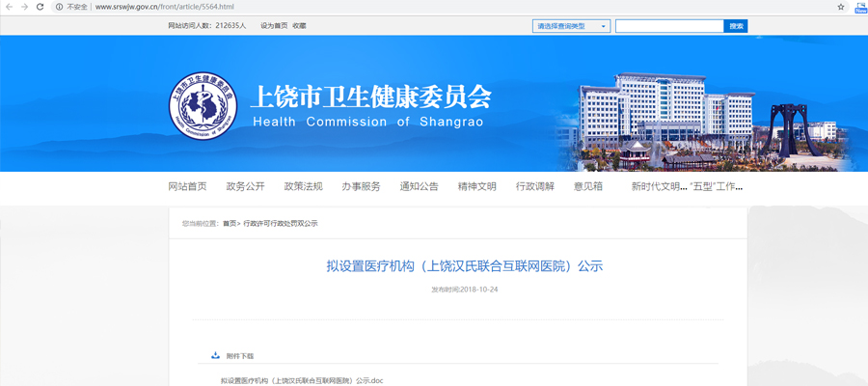Download 拟设置医疗机构 公示.doc attachment
The width and height of the screenshot is (868, 386).
302,381
